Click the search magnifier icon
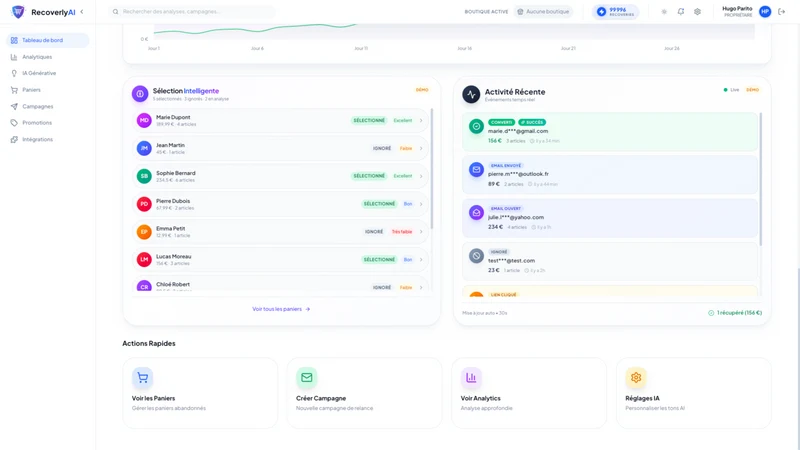The image size is (800, 450). point(116,12)
